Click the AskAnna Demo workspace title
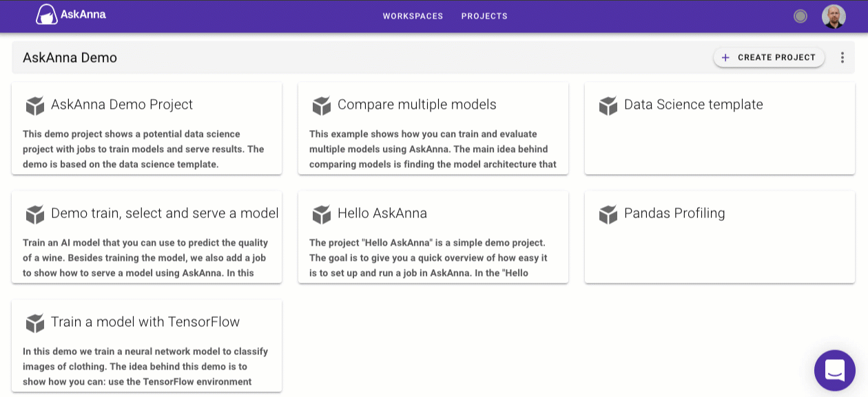Viewport: 868px width, 397px height. [70, 58]
